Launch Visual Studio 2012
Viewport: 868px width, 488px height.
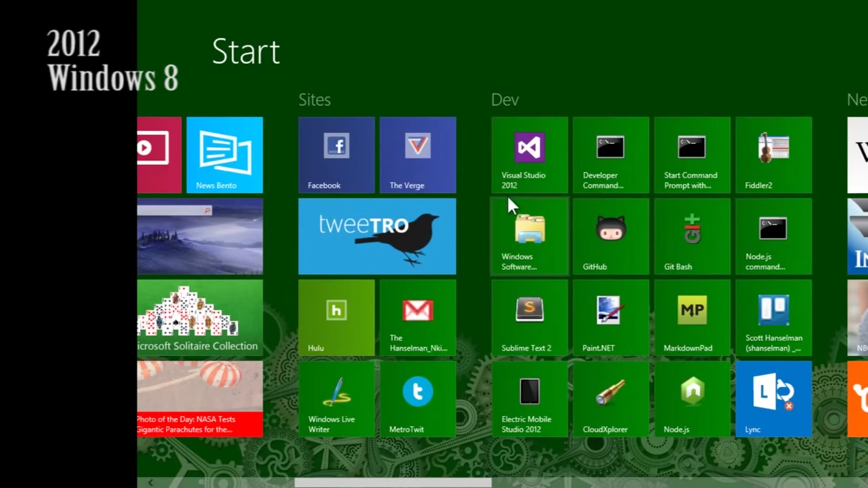(x=529, y=155)
